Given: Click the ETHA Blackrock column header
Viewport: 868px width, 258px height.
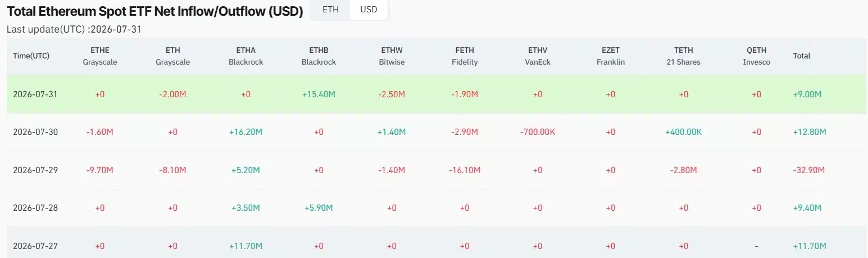Looking at the screenshot, I should pos(246,56).
